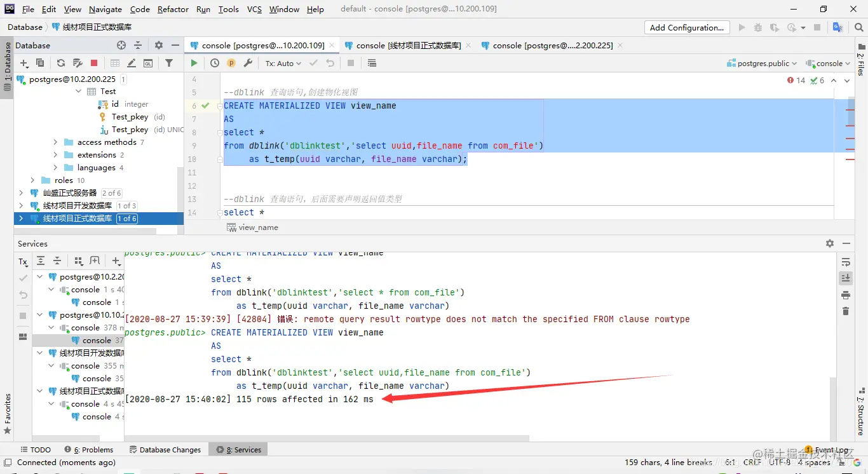Switch to console [postgres@...2.200.225] tab
Screen dimensions: 868x474
[553, 45]
